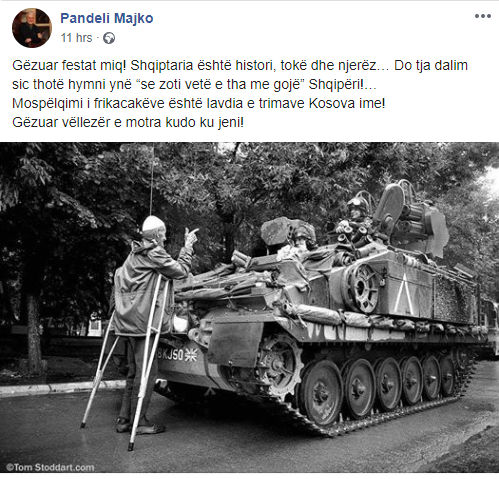Click the last line Gëzuar vëllezër e motra
The image size is (499, 479).
(x=128, y=122)
